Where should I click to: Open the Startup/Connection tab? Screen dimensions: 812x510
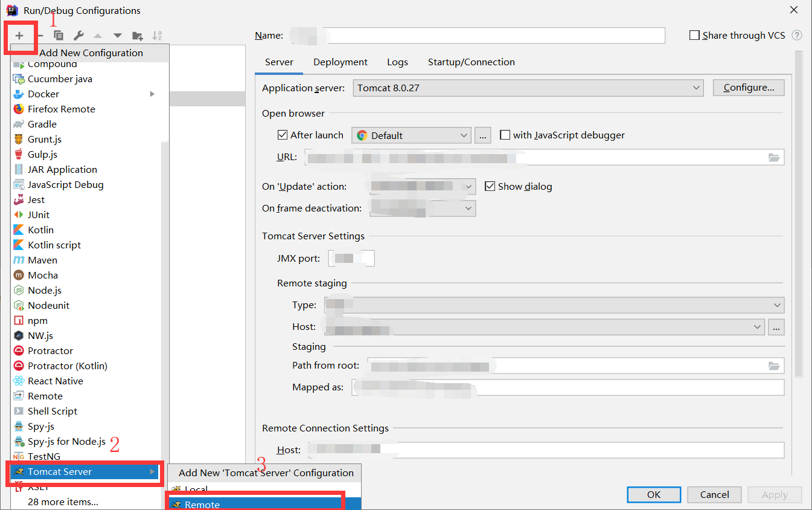pyautogui.click(x=472, y=62)
